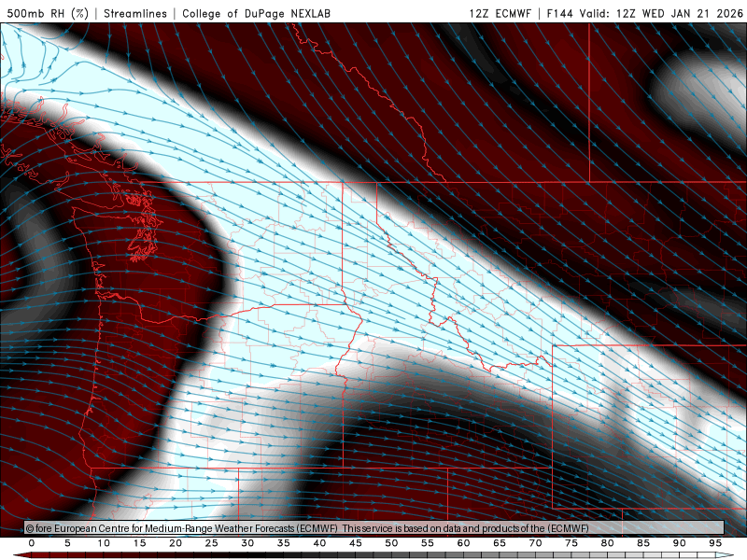Click the '0' value on the RH scale

click(32, 543)
